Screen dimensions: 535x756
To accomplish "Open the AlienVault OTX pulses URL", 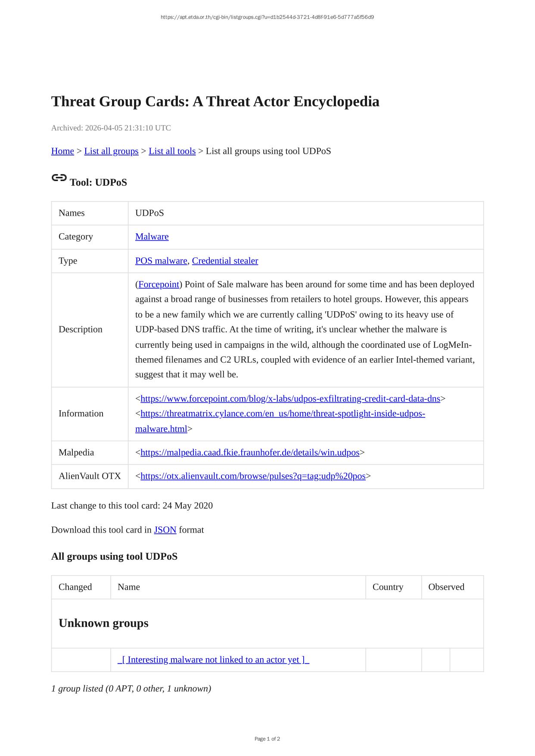I will point(253,476).
